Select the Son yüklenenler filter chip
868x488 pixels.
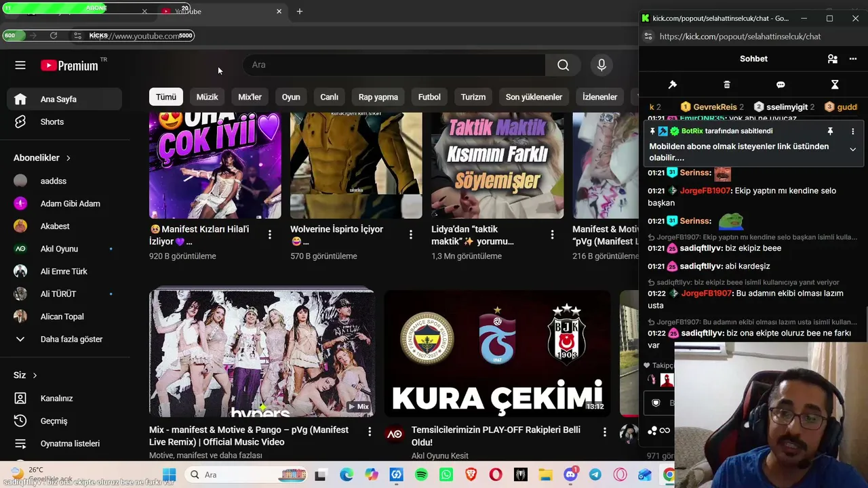point(534,97)
